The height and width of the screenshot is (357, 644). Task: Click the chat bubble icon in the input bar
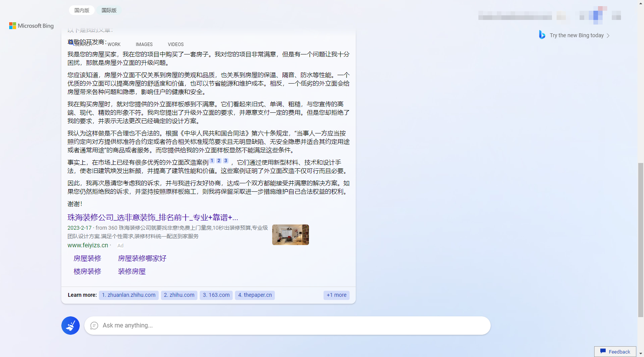click(94, 325)
